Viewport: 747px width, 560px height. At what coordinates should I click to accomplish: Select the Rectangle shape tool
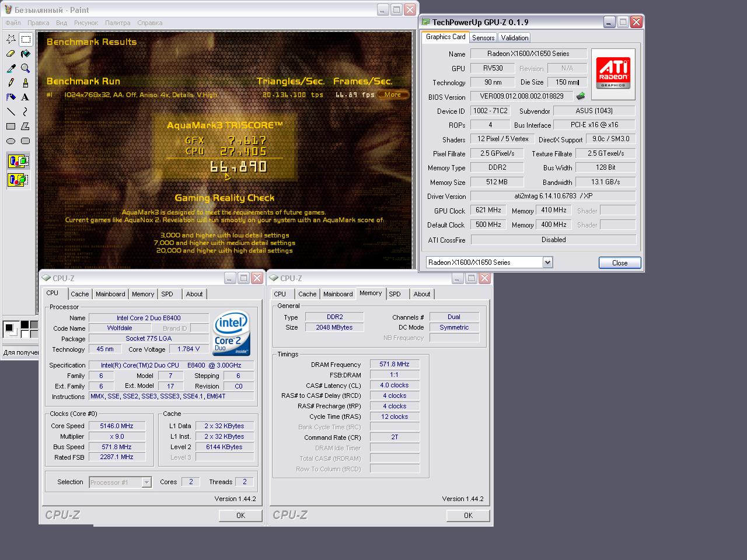pos(11,126)
